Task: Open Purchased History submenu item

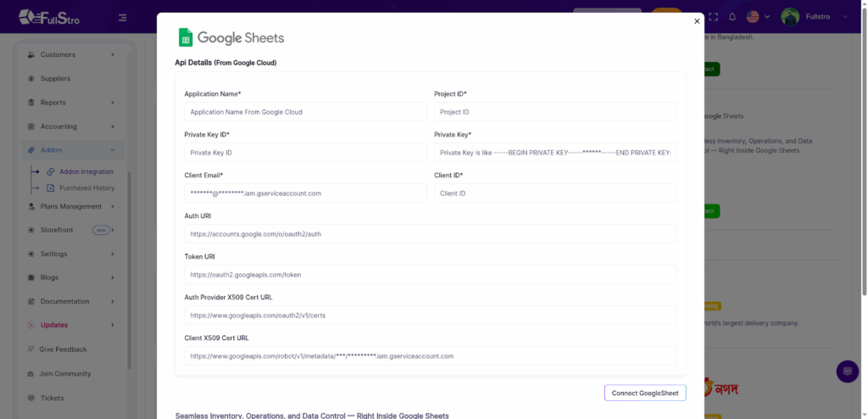Action: (86, 187)
